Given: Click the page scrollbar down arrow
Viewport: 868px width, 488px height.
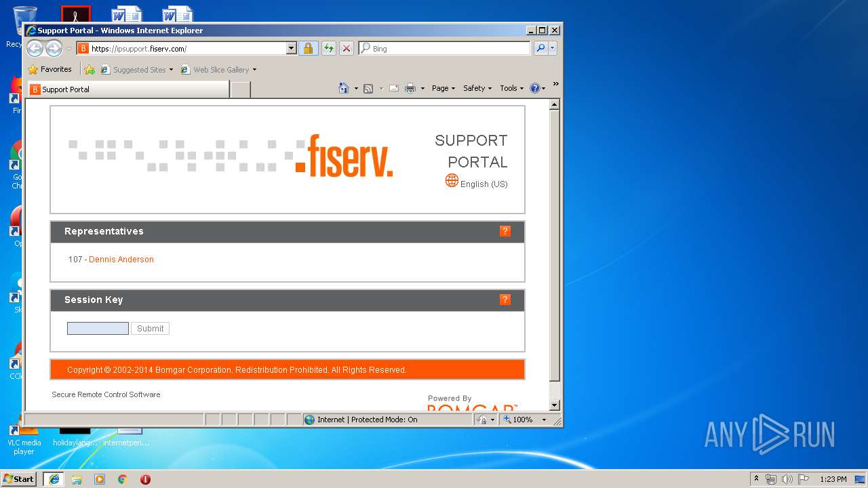Looking at the screenshot, I should click(554, 405).
